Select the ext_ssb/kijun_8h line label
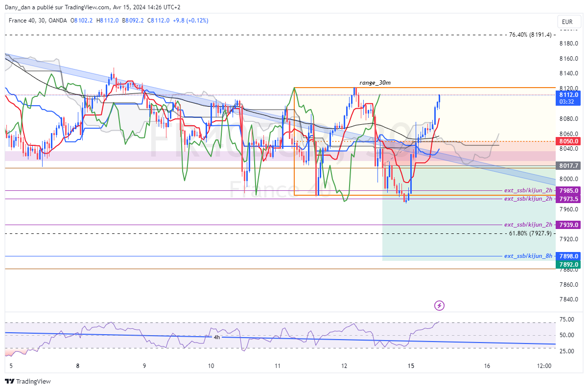The image size is (588, 390). point(528,256)
